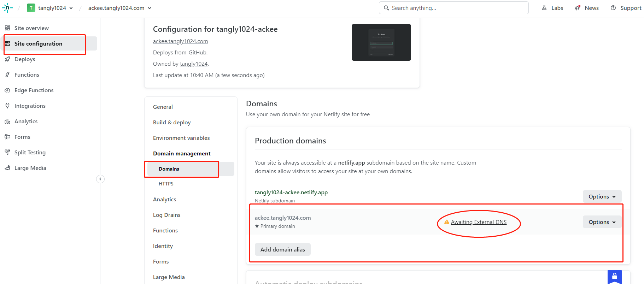Open Split Testing page

[30, 152]
